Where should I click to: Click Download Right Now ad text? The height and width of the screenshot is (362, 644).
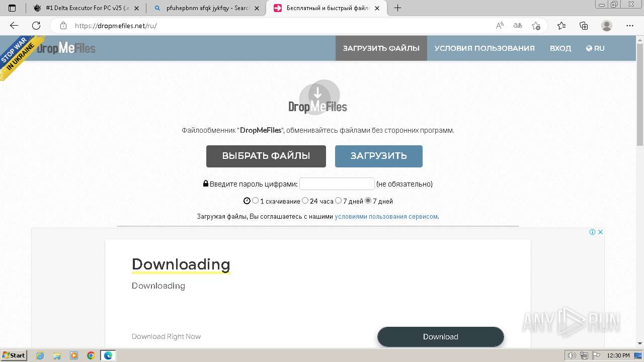[167, 336]
